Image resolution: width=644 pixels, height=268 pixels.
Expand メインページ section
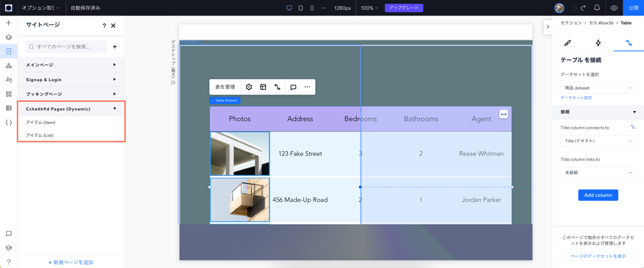coord(71,64)
